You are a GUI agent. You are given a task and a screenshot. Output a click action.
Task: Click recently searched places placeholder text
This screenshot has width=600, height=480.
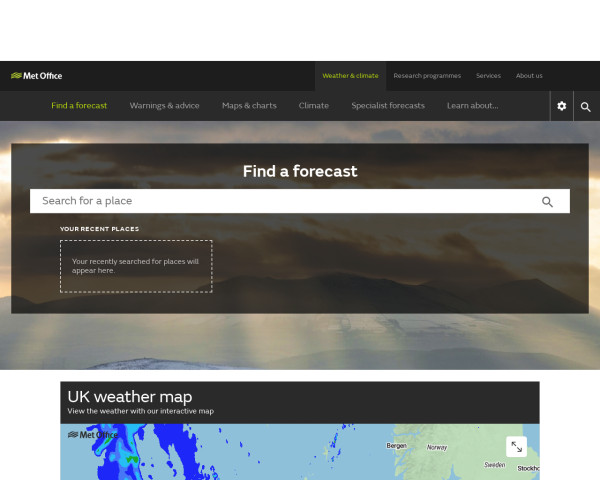(x=135, y=266)
